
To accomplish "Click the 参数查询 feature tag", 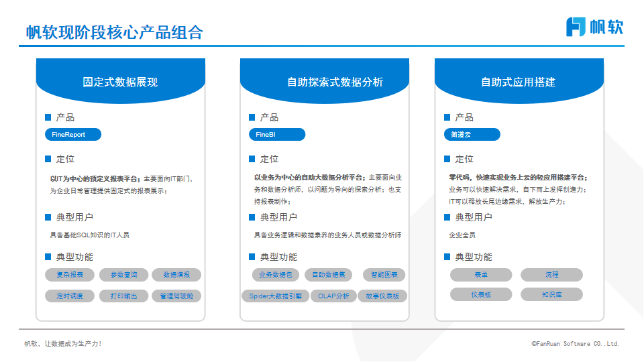I will pos(123,275).
